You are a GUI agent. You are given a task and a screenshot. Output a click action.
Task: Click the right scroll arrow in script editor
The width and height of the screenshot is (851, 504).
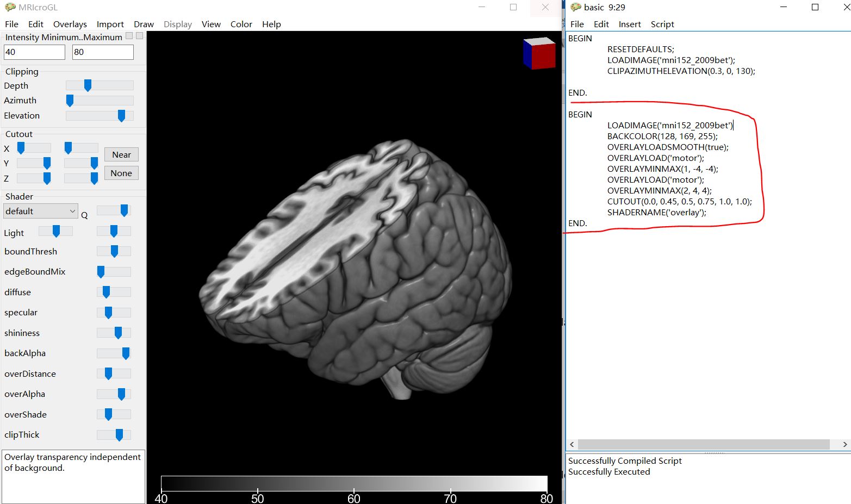click(844, 444)
